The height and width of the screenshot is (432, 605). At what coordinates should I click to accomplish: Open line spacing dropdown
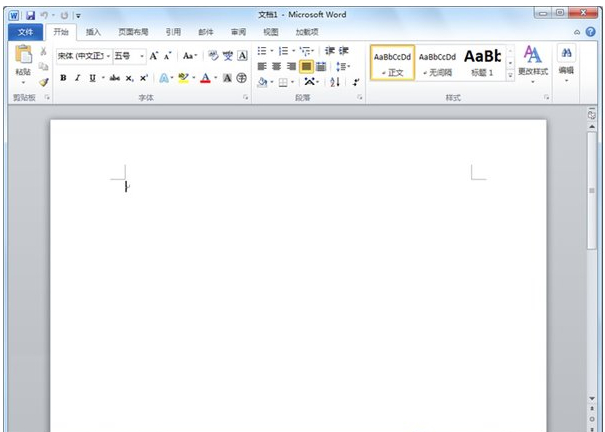(343, 66)
